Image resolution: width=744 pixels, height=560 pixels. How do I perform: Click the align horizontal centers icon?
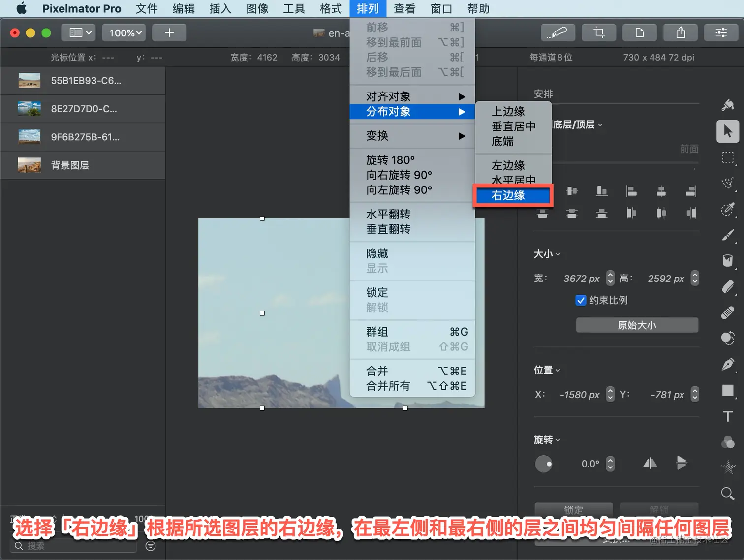pos(661,191)
